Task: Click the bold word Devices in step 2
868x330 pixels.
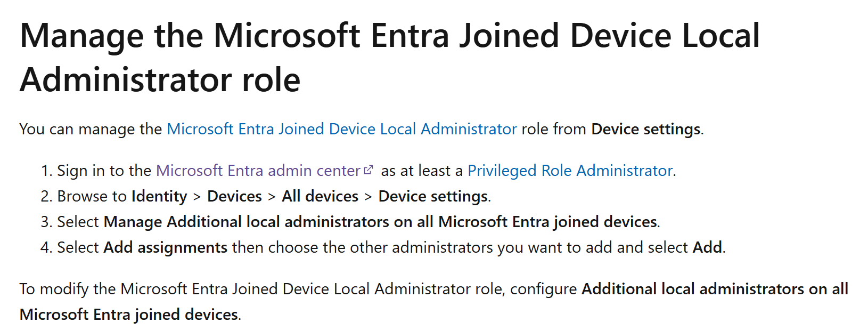Action: coord(234,196)
